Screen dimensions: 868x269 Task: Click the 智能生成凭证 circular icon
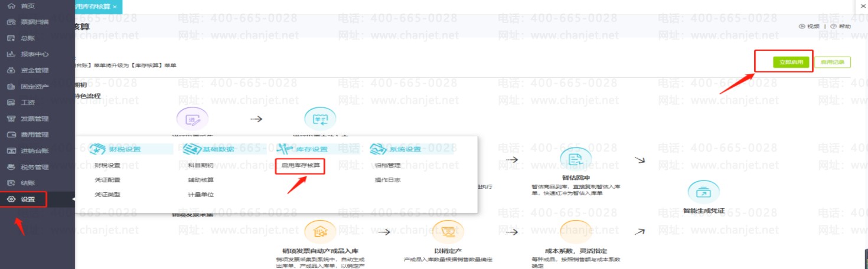(703, 193)
